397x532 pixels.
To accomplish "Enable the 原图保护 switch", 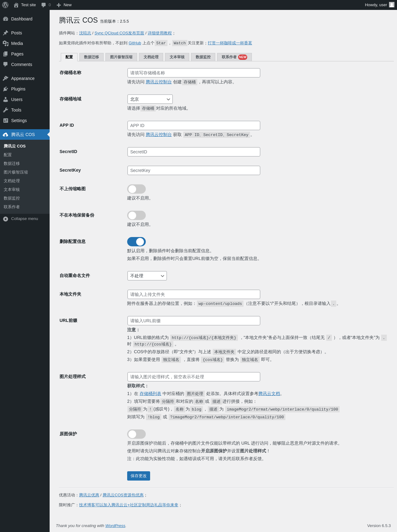I will point(136,434).
